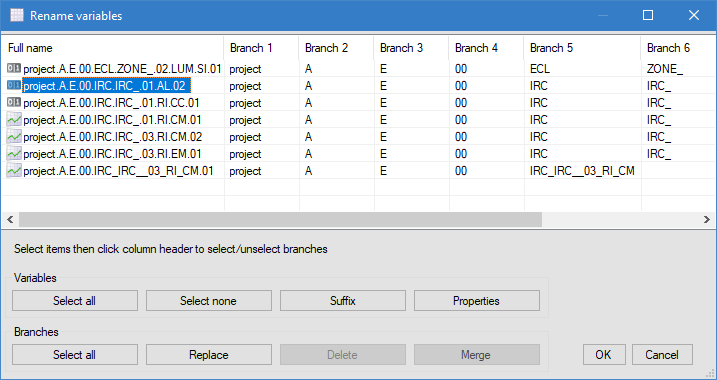717x380 pixels.
Task: Click the Branch 5 column header
Action: click(x=582, y=48)
